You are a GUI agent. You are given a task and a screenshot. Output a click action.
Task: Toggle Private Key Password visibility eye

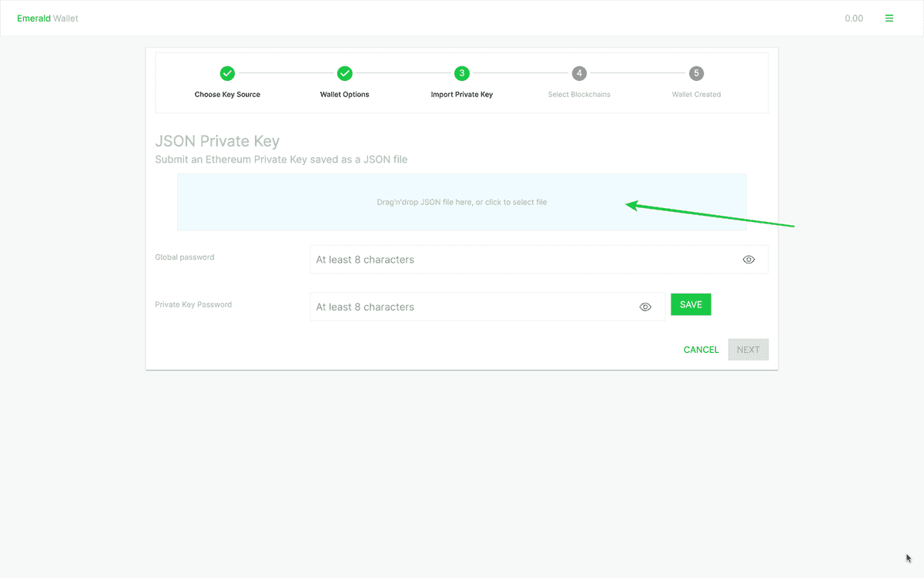645,307
